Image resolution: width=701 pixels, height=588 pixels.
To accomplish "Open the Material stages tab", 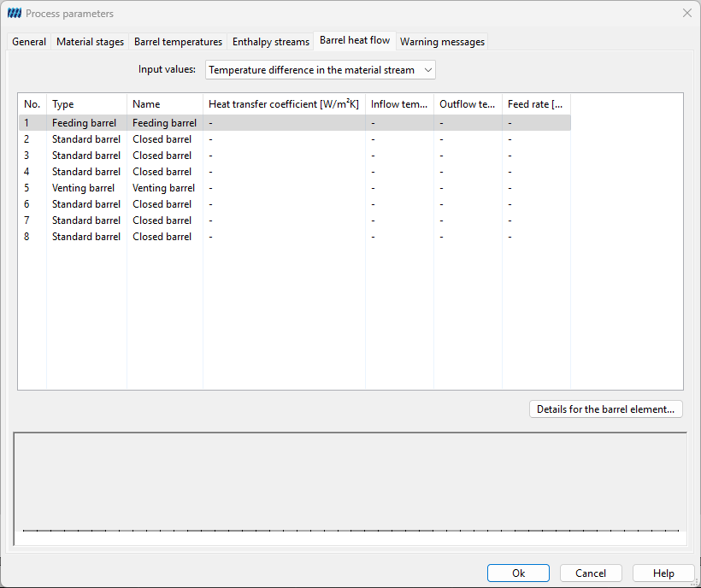I will point(90,42).
